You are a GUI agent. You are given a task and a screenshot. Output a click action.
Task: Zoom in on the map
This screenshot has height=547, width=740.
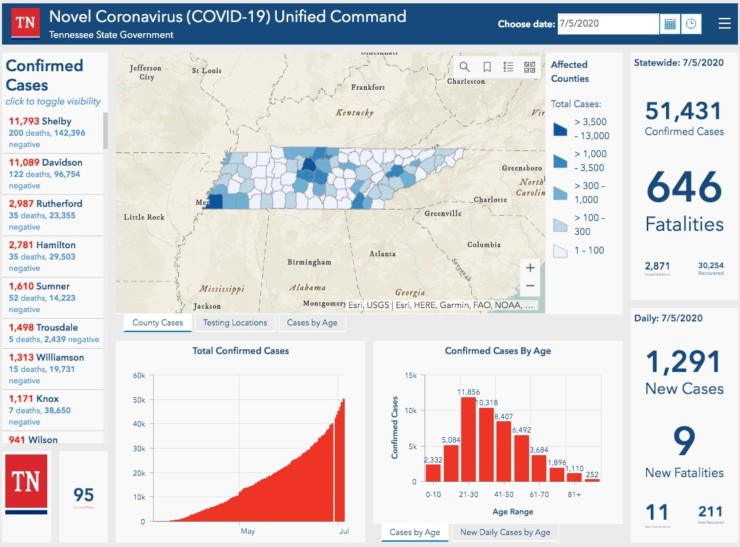click(x=530, y=267)
